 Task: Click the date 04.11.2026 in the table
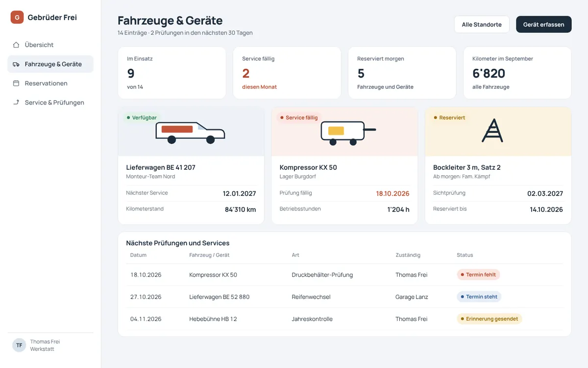[x=146, y=319]
